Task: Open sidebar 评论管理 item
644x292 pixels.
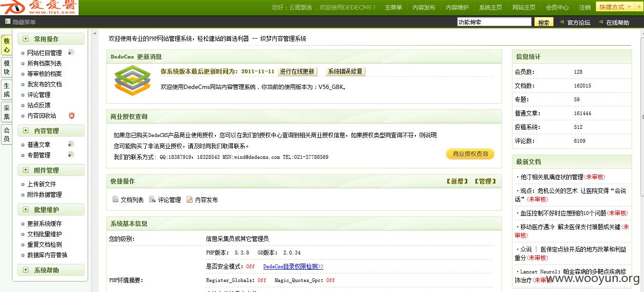Action: (39, 95)
